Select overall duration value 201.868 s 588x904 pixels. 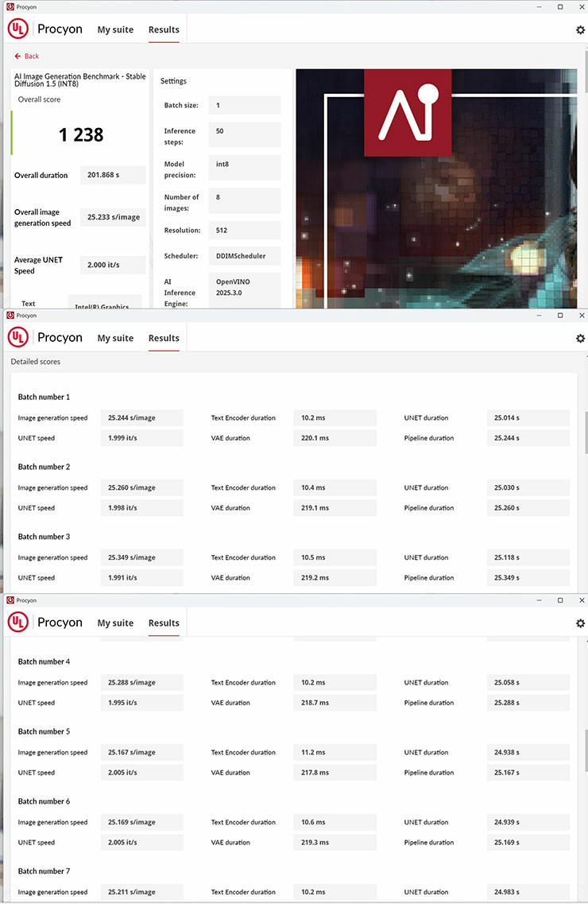tap(112, 175)
